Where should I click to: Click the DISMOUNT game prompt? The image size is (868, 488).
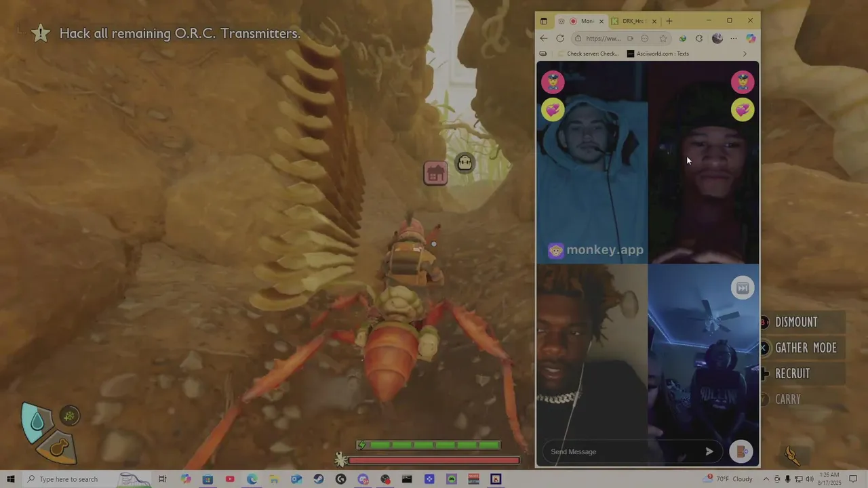pyautogui.click(x=795, y=323)
